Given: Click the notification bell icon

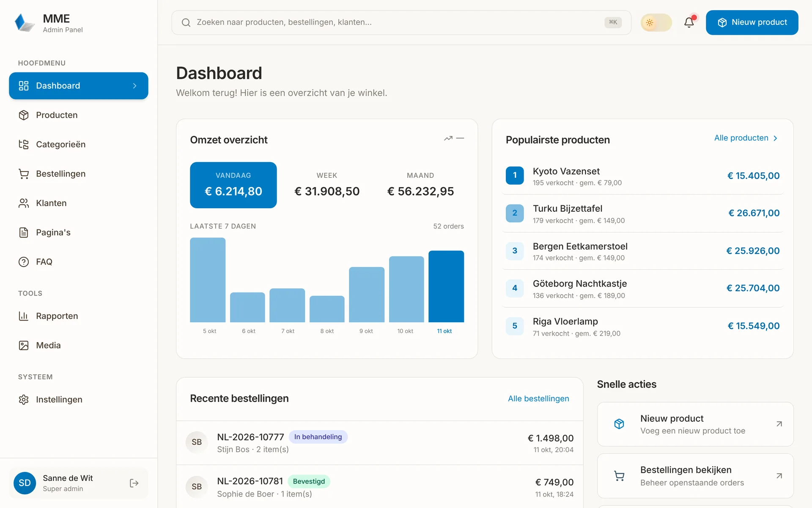Looking at the screenshot, I should (689, 22).
